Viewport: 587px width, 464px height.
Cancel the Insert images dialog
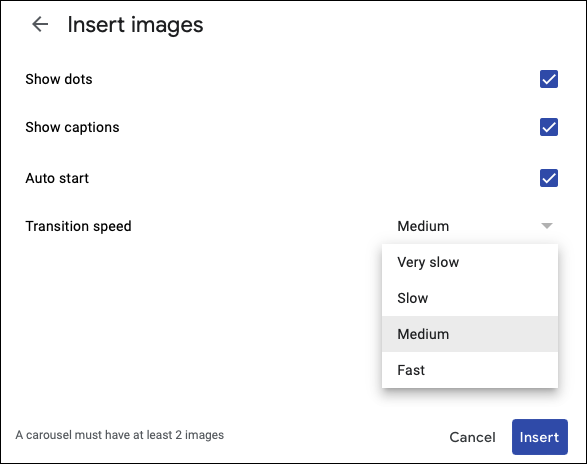pos(472,437)
